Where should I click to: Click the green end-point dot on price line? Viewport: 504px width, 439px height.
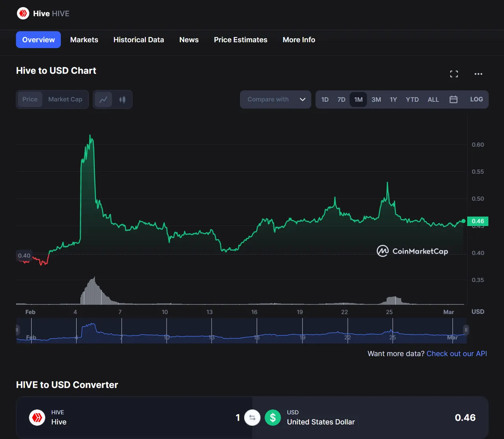[x=463, y=221]
